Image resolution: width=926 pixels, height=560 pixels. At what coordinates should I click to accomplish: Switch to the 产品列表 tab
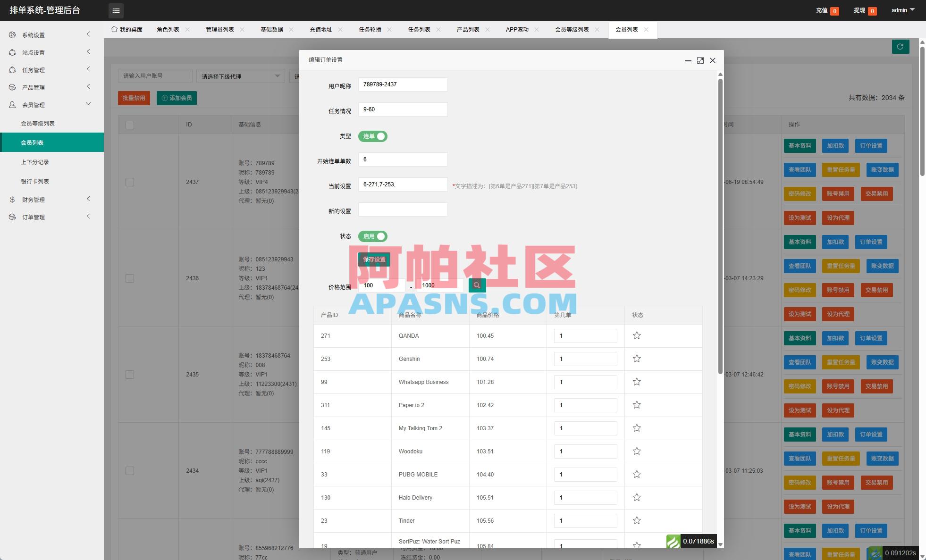point(468,29)
